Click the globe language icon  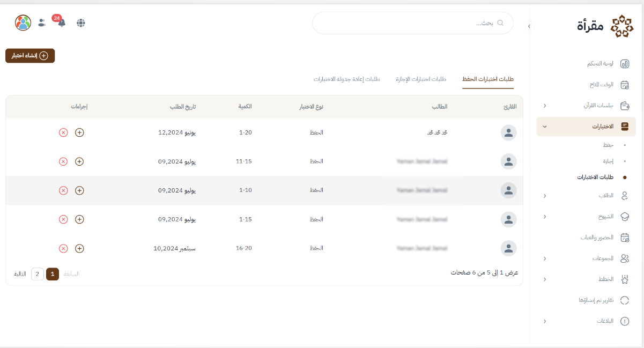coord(81,23)
